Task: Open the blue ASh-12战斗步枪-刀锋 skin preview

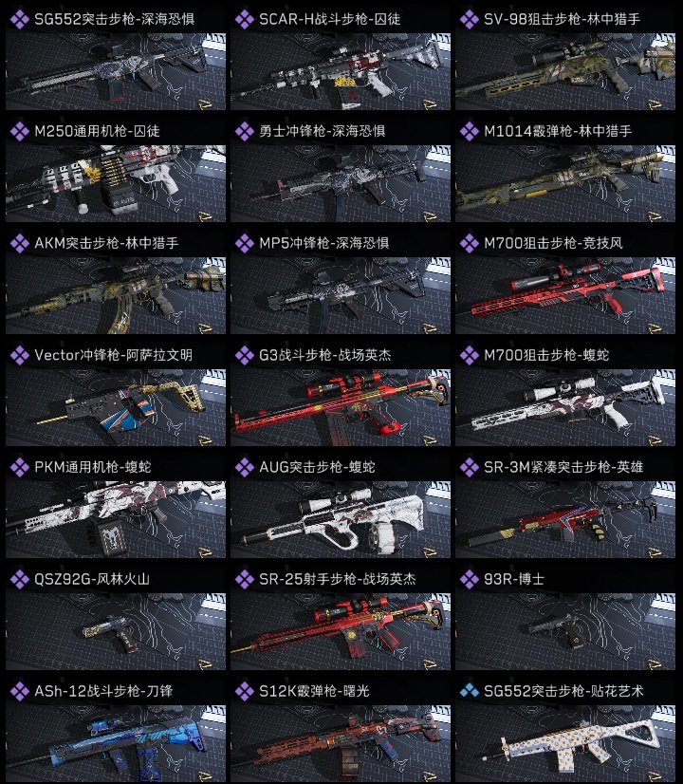Action: (x=116, y=743)
